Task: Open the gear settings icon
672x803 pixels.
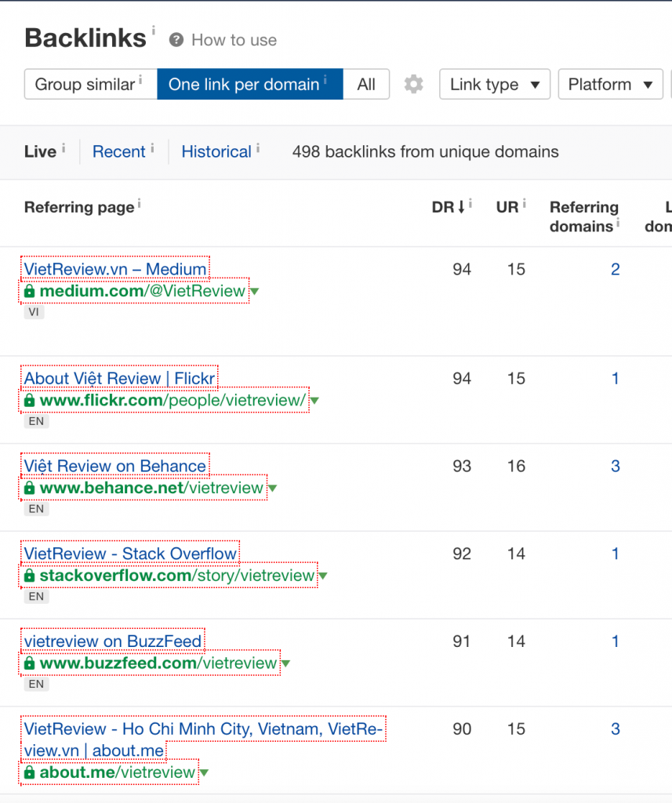Action: tap(413, 84)
